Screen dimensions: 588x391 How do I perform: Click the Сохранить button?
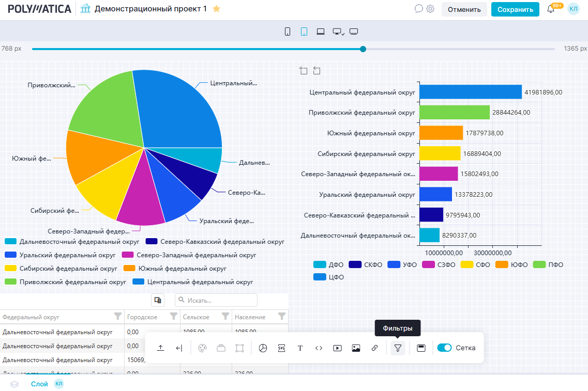(515, 9)
